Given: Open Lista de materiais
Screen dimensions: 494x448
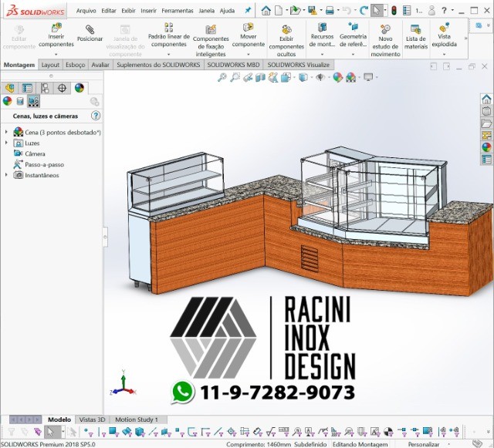Looking at the screenshot, I should [416, 37].
